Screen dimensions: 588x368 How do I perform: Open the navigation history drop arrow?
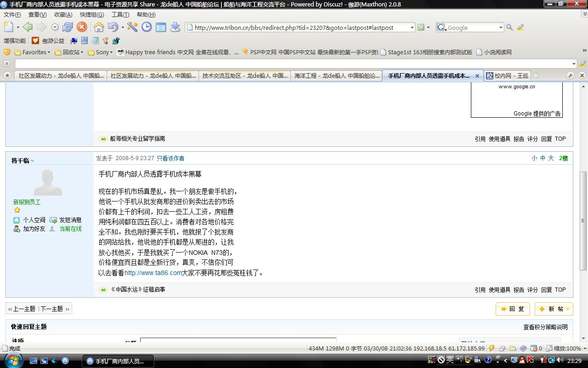pos(55,27)
